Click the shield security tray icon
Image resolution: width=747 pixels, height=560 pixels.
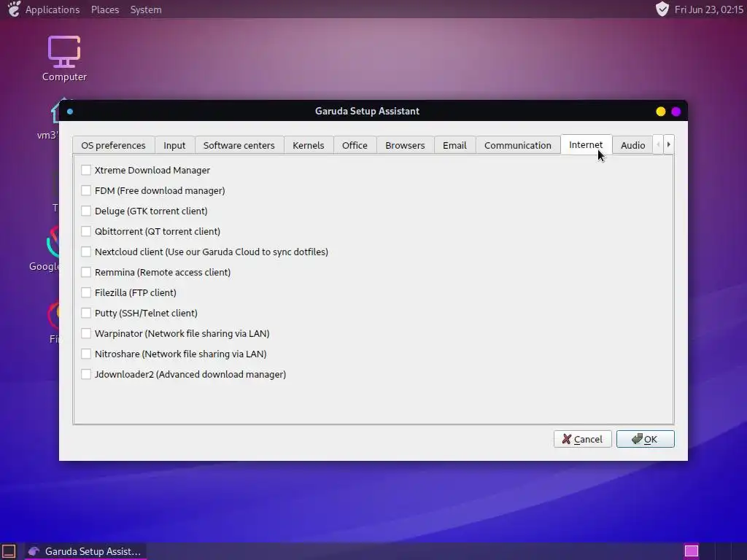[x=662, y=9]
